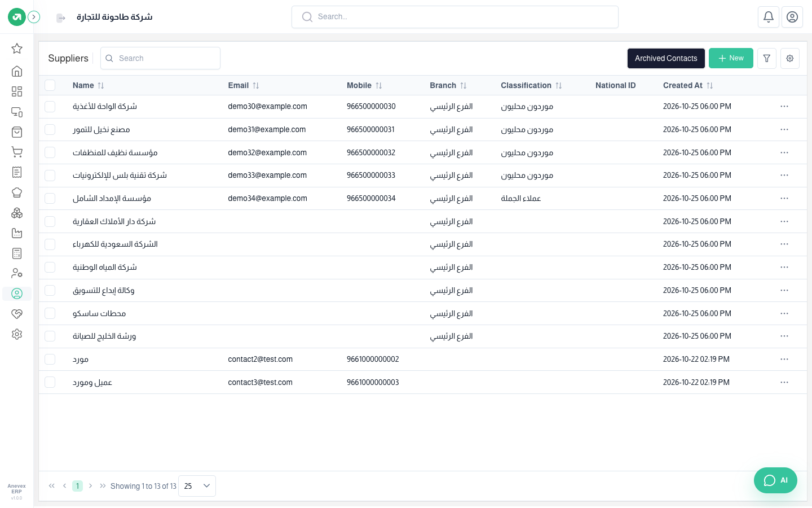Open Archived Contacts
Viewport: 812px width, 508px height.
pyautogui.click(x=666, y=58)
